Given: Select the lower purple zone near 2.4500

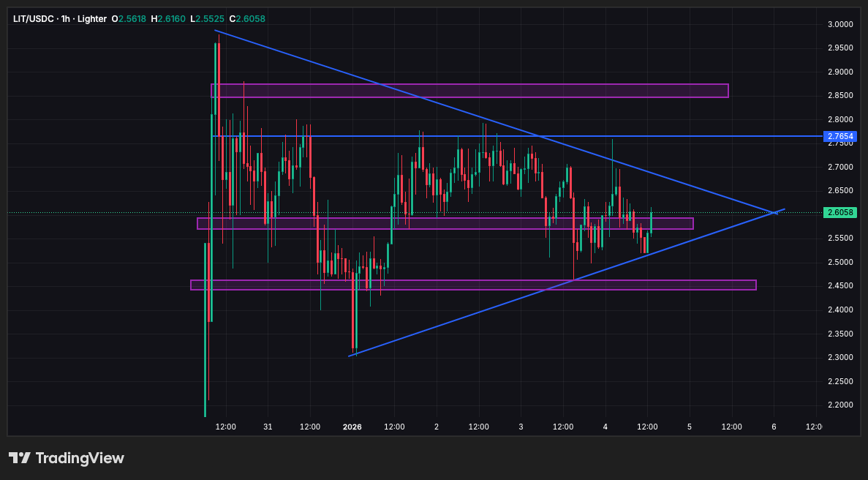Looking at the screenshot, I should 473,285.
